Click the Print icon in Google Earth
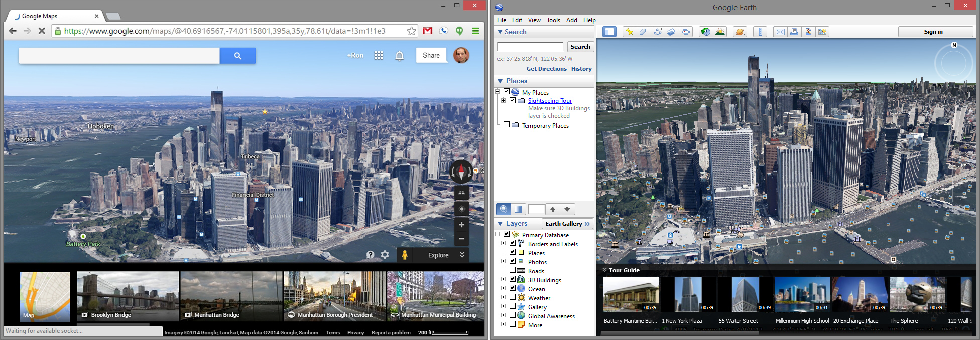The image size is (980, 340). (794, 32)
